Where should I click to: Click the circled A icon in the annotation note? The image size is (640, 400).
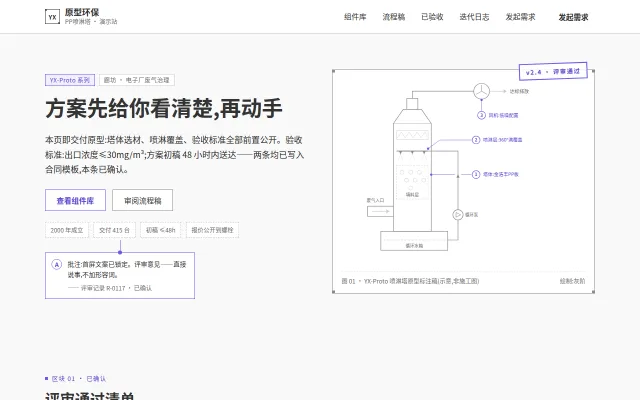tap(57, 264)
